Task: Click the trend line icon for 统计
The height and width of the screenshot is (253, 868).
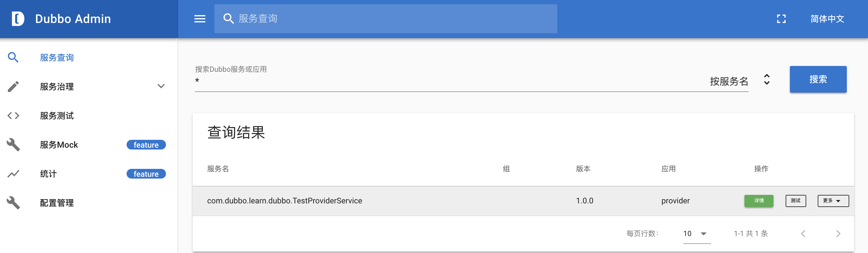Action: pos(13,174)
